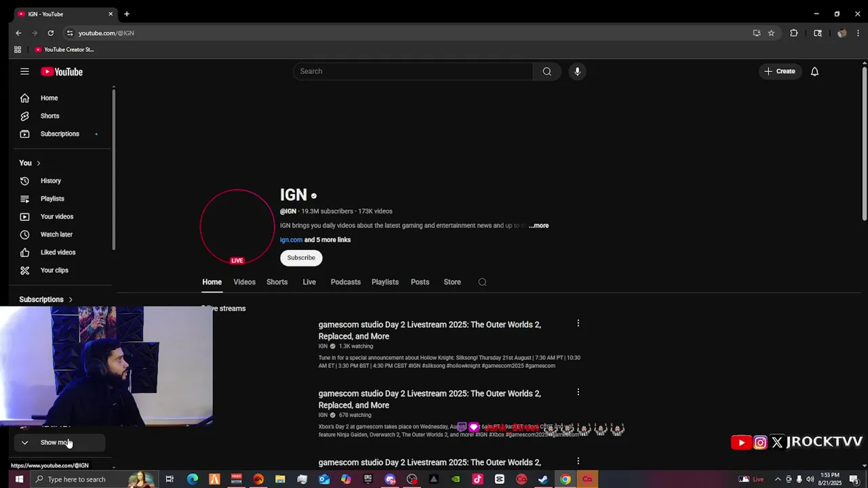The width and height of the screenshot is (868, 488).
Task: Open the Playlists icon in sidebar
Action: (x=24, y=199)
